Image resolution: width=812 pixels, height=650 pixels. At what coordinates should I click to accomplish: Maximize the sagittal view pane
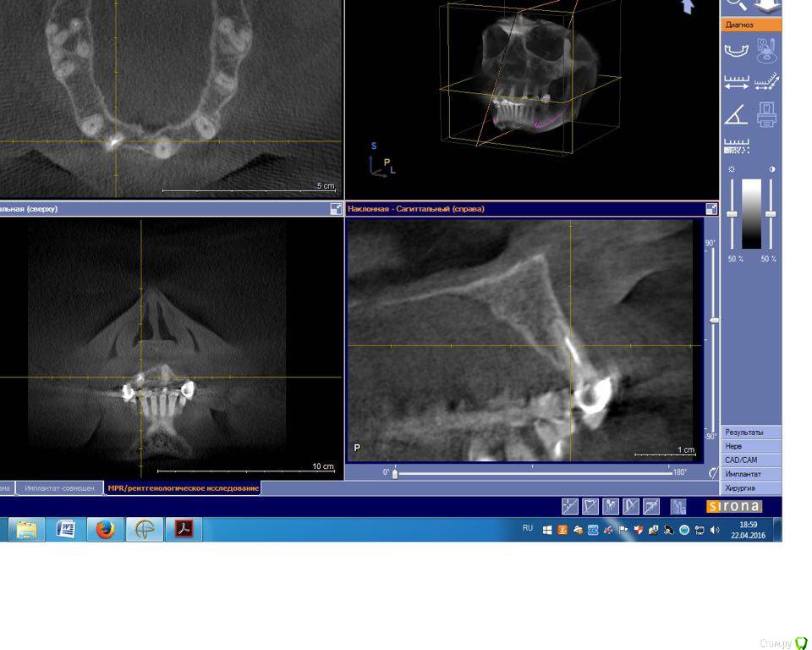710,209
